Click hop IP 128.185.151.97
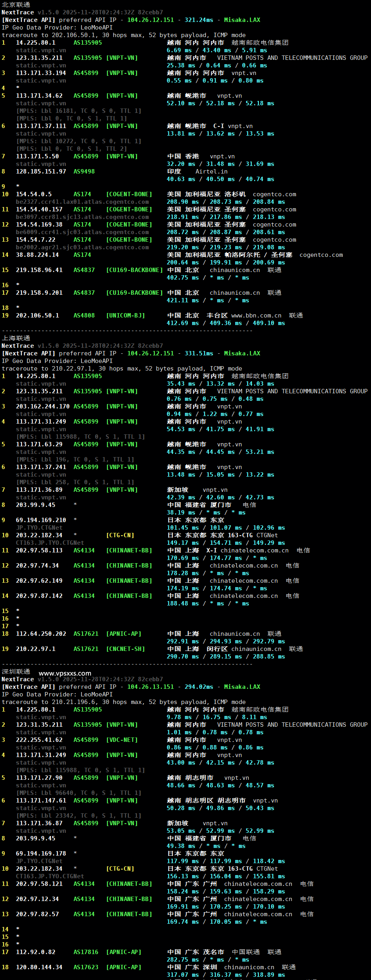371x980 pixels. click(x=41, y=172)
